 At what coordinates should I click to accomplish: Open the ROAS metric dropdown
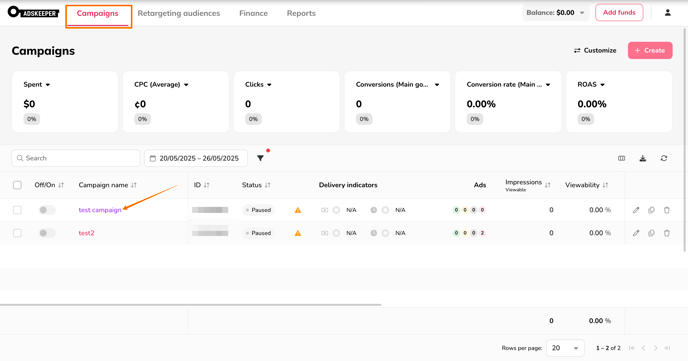[x=591, y=84]
